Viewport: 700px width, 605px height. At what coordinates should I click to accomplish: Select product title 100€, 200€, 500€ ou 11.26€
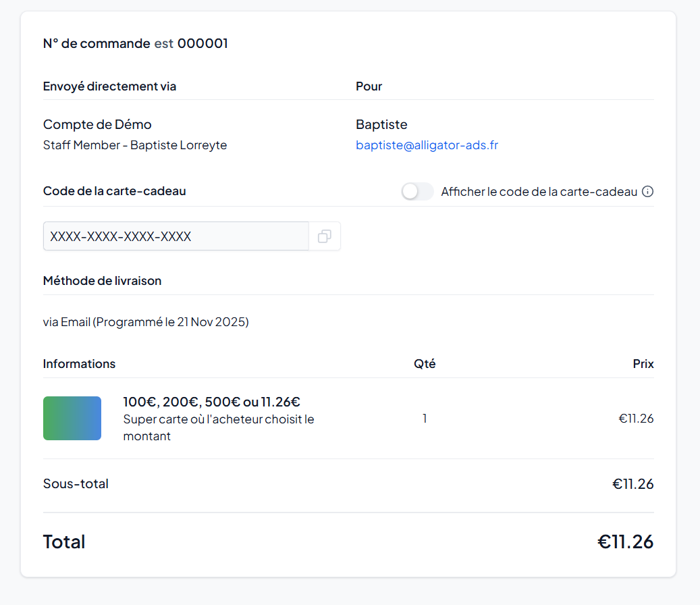tap(211, 402)
